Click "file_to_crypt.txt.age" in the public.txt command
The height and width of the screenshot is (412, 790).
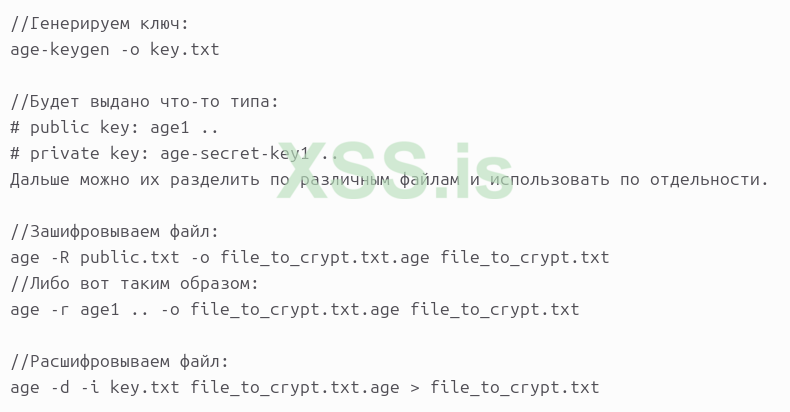[x=325, y=257]
